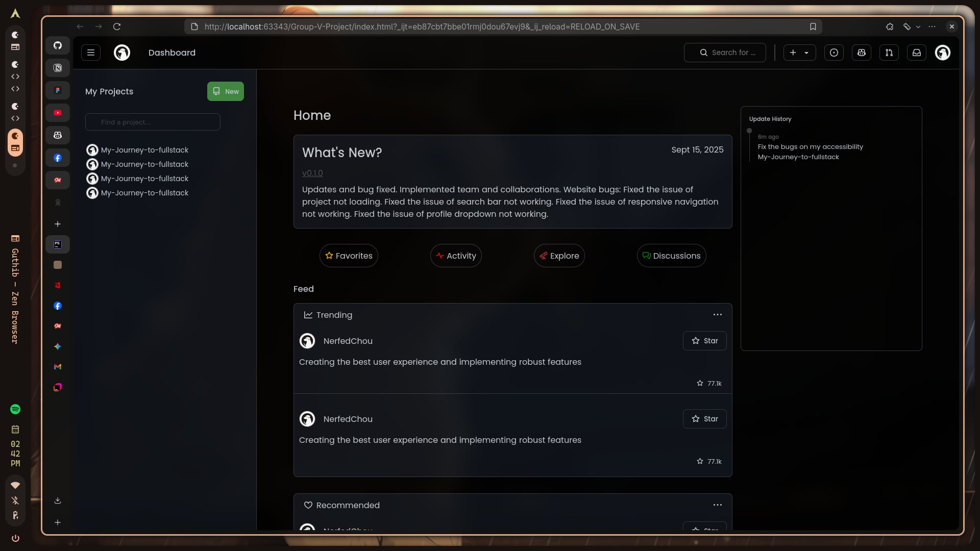Open the GitHub pinned tab
This screenshot has width=980, height=551.
58,45
